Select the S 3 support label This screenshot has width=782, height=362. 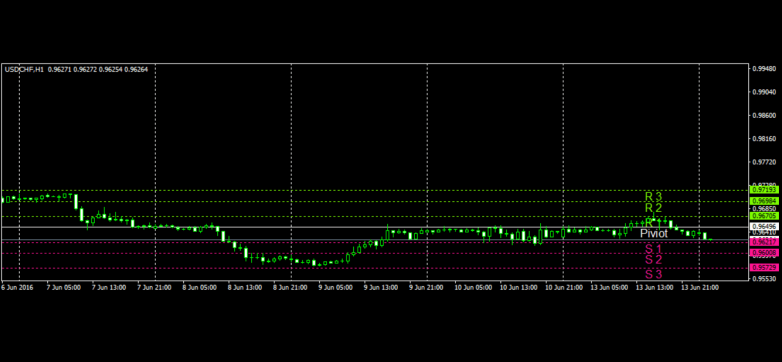653,274
